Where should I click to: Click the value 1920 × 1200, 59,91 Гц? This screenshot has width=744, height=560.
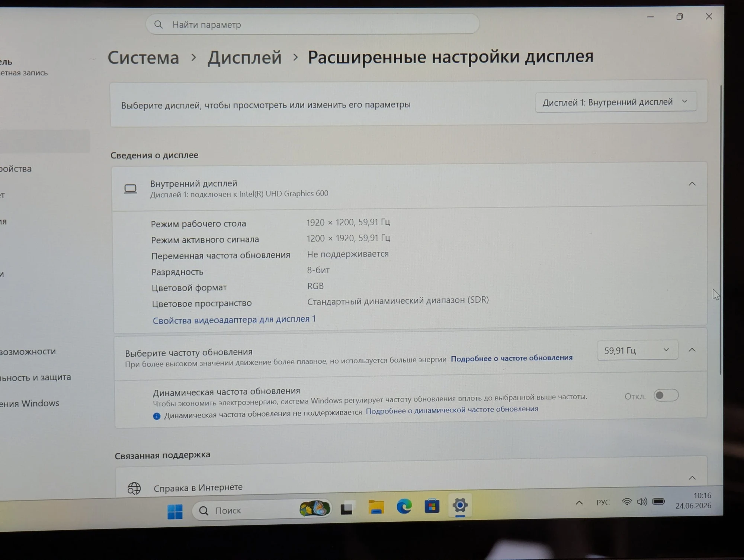tap(348, 222)
